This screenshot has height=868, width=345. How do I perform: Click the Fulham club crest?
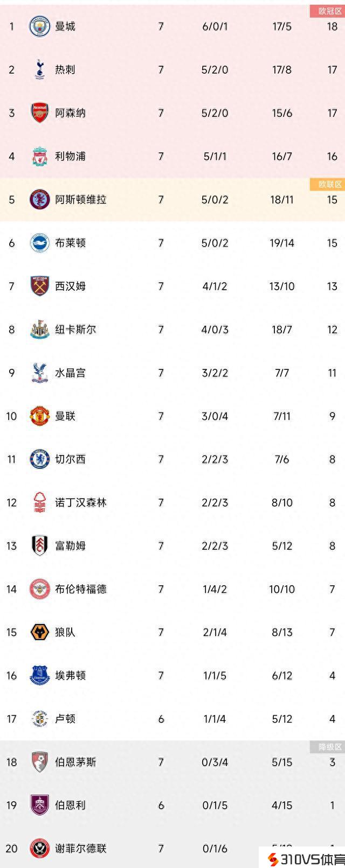click(39, 545)
